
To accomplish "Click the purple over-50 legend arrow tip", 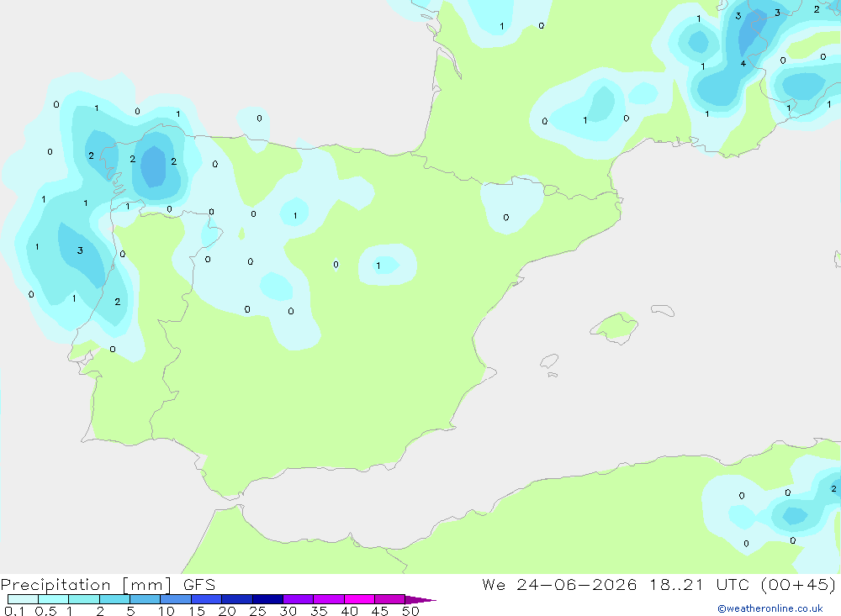I will click(x=421, y=599).
